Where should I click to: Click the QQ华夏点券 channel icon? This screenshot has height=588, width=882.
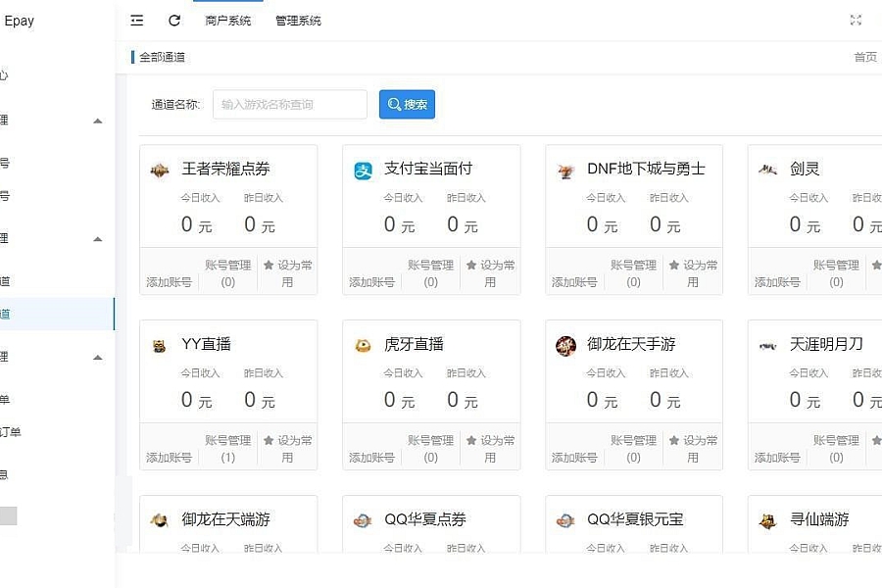[363, 521]
